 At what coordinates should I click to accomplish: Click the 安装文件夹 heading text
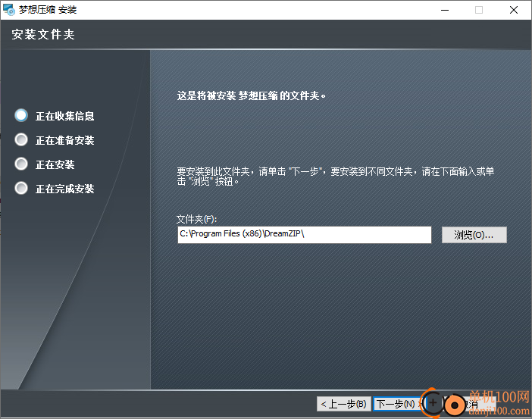pyautogui.click(x=43, y=34)
